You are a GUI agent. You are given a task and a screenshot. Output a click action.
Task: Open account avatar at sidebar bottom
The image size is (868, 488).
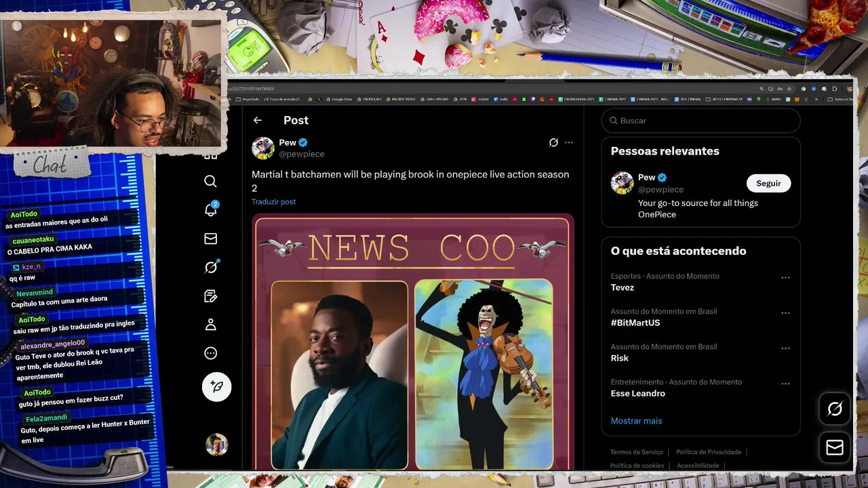tap(217, 445)
